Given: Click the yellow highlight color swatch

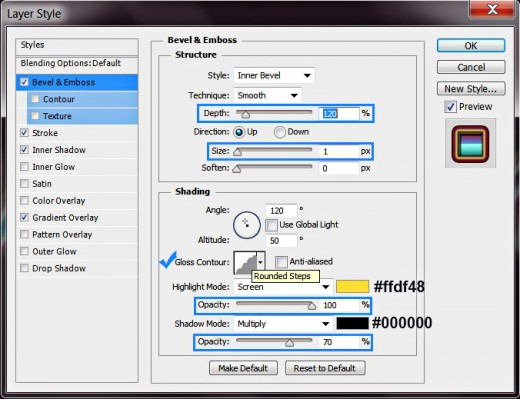Looking at the screenshot, I should [x=352, y=287].
